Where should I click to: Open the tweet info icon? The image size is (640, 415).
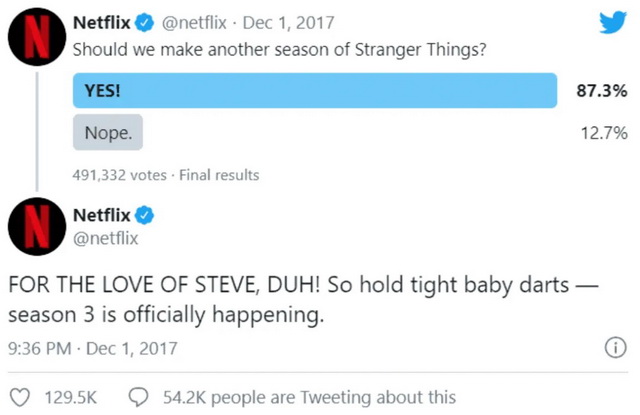tap(616, 348)
